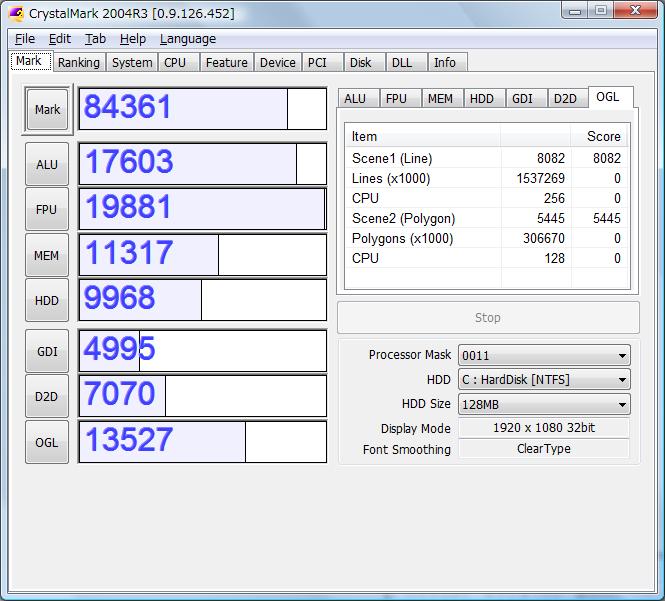Click the D2D score 7070 bar
The width and height of the screenshot is (665, 601).
pyautogui.click(x=203, y=396)
